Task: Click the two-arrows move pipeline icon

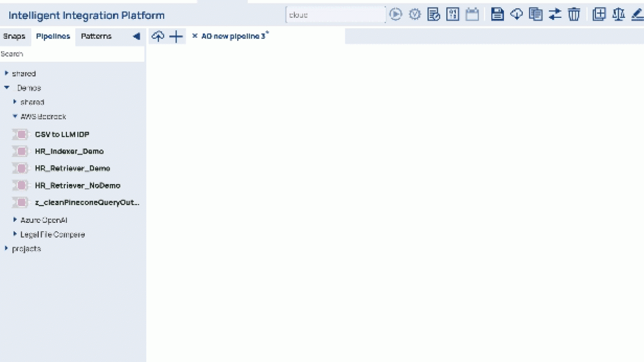Action: (x=555, y=14)
